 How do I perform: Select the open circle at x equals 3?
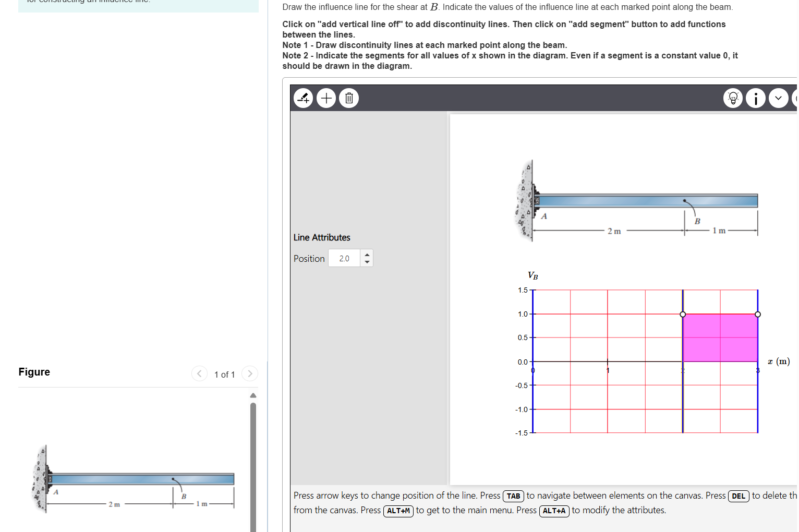[x=757, y=314]
